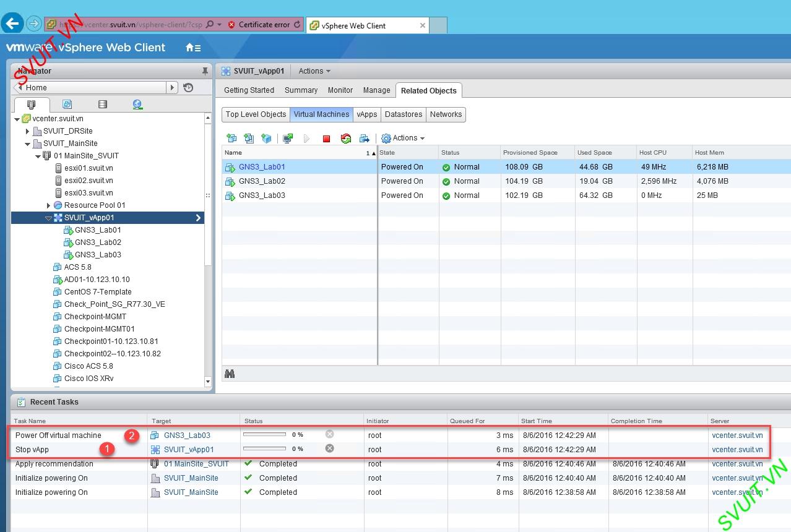Pin the Navigator panel
Viewport: 791px width, 532px height.
205,71
